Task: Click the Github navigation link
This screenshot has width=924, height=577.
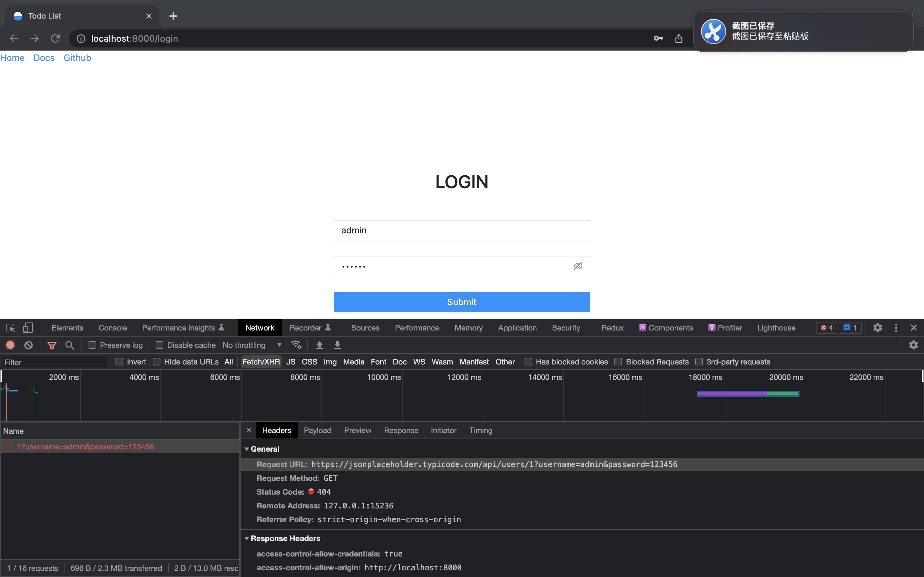Action: [x=77, y=58]
